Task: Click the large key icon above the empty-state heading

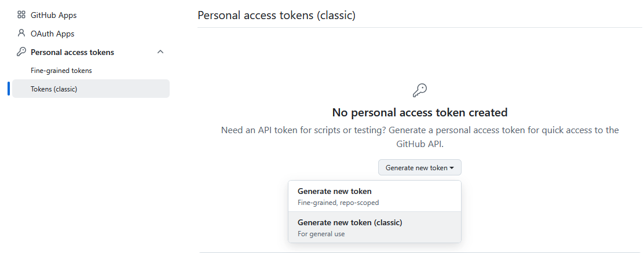Action: point(420,90)
